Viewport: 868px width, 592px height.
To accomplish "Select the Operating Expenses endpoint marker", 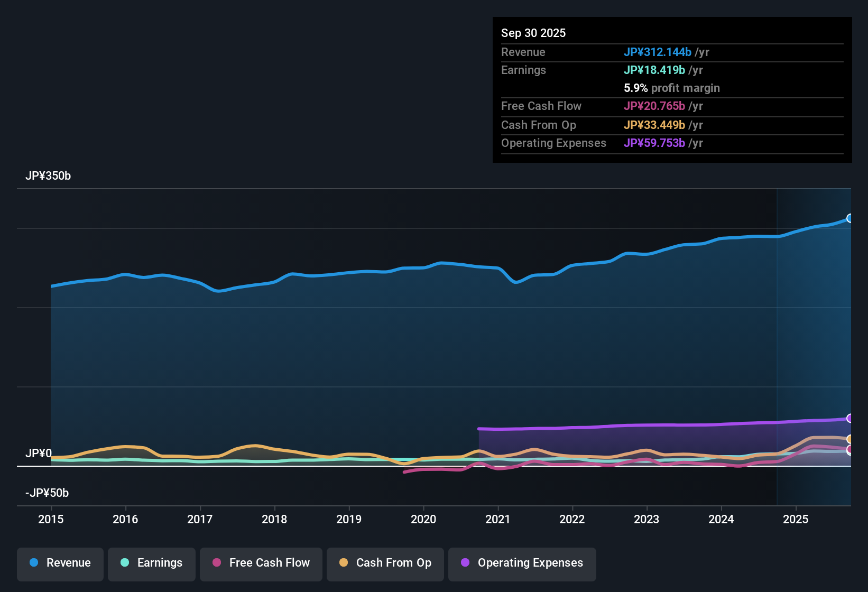I will [850, 418].
